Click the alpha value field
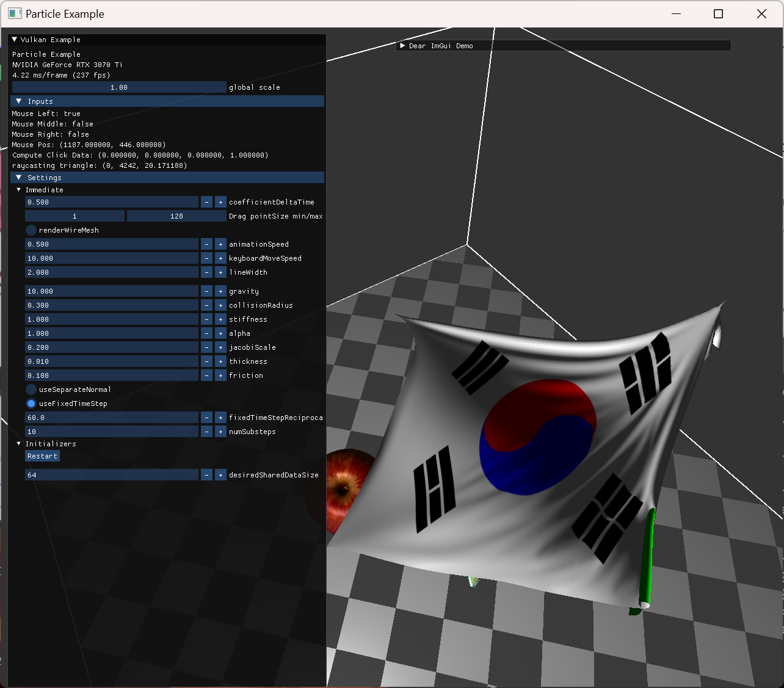The width and height of the screenshot is (784, 688). [112, 333]
